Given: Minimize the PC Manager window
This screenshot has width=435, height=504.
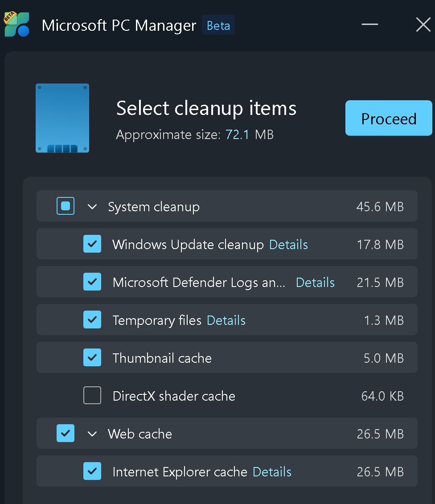Looking at the screenshot, I should [370, 24].
